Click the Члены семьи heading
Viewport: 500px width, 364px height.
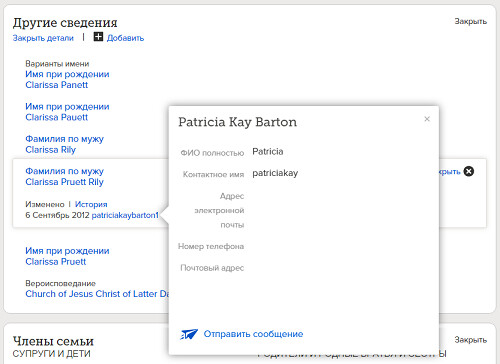[x=53, y=342]
